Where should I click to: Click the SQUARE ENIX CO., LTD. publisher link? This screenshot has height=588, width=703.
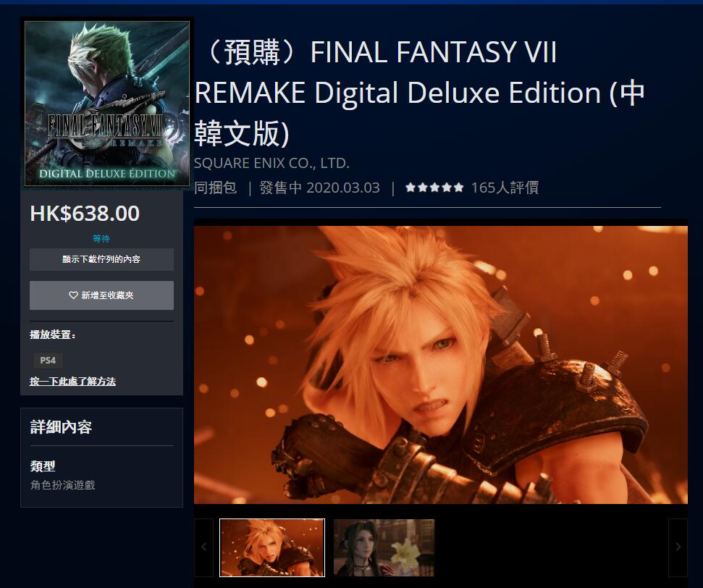271,163
